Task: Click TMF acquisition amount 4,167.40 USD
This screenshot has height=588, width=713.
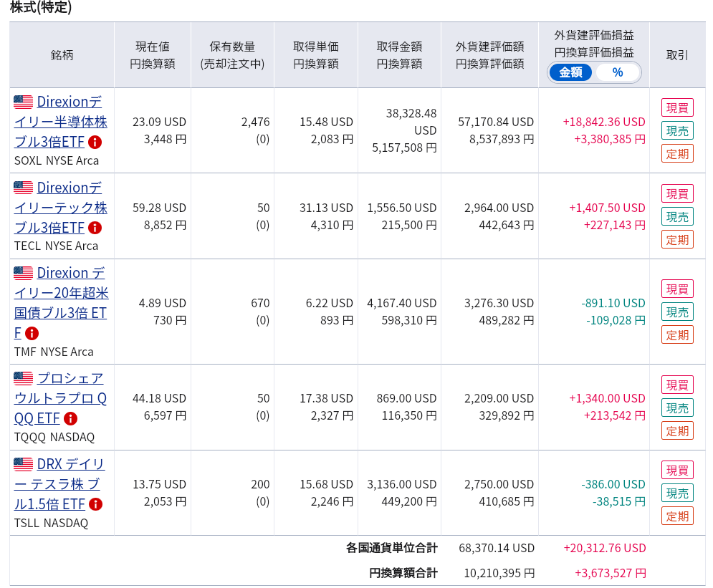Action: point(402,303)
